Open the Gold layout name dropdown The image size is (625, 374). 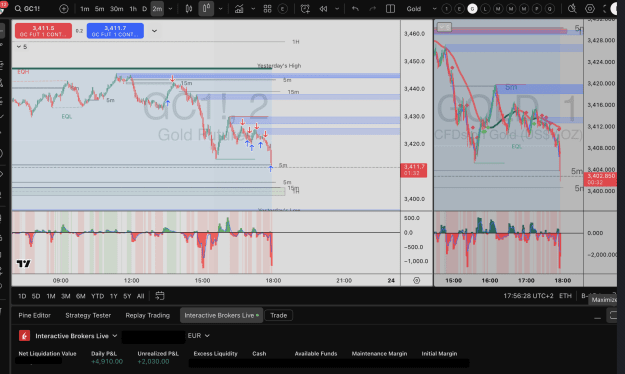pos(421,9)
